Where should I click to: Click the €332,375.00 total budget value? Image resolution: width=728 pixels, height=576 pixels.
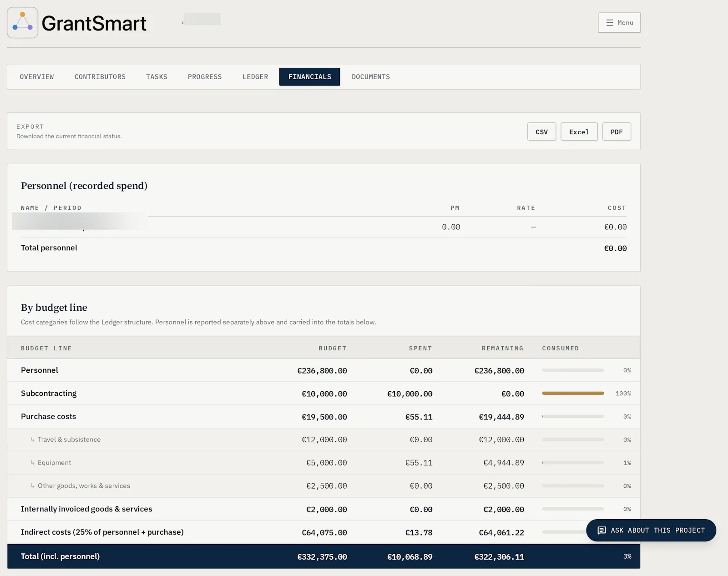322,557
